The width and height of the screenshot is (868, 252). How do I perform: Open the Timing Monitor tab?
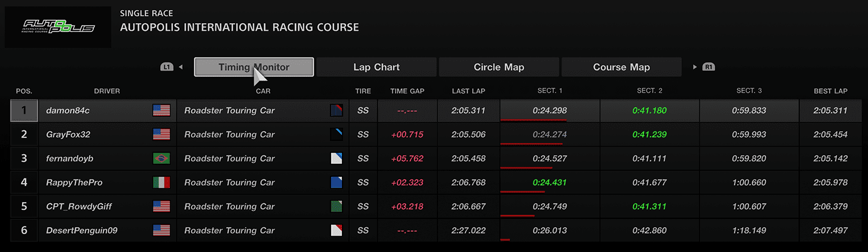(x=254, y=67)
